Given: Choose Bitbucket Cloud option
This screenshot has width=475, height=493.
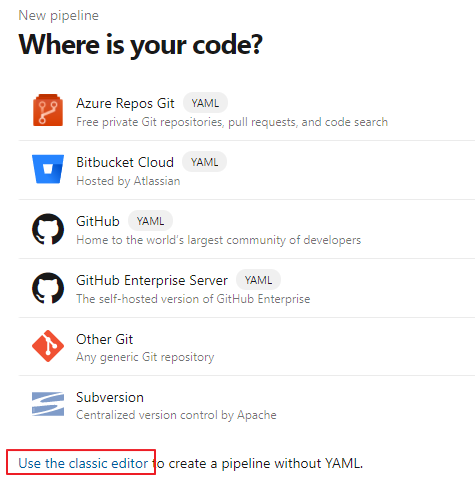Looking at the screenshot, I should coord(247,170).
